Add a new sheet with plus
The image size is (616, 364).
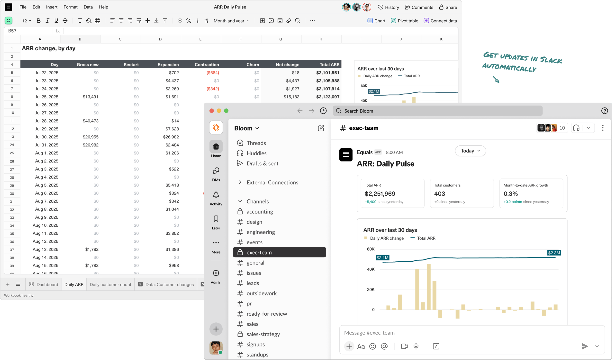click(x=8, y=284)
